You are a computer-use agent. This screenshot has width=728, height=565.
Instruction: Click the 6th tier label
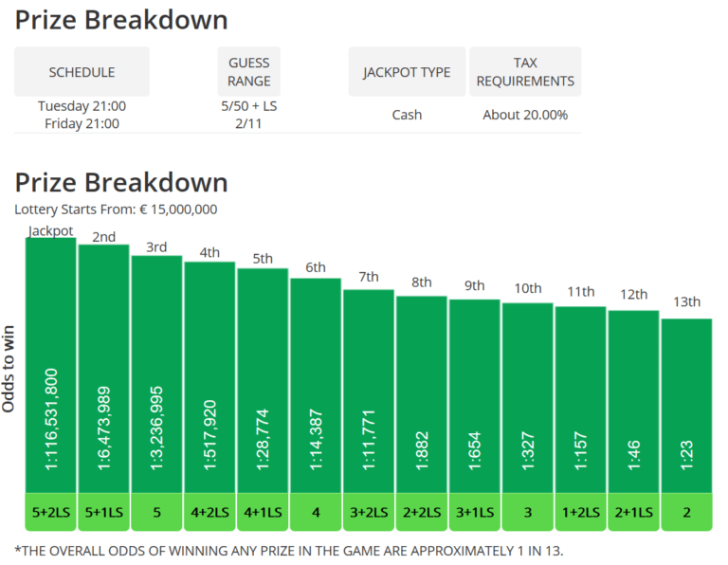316,267
